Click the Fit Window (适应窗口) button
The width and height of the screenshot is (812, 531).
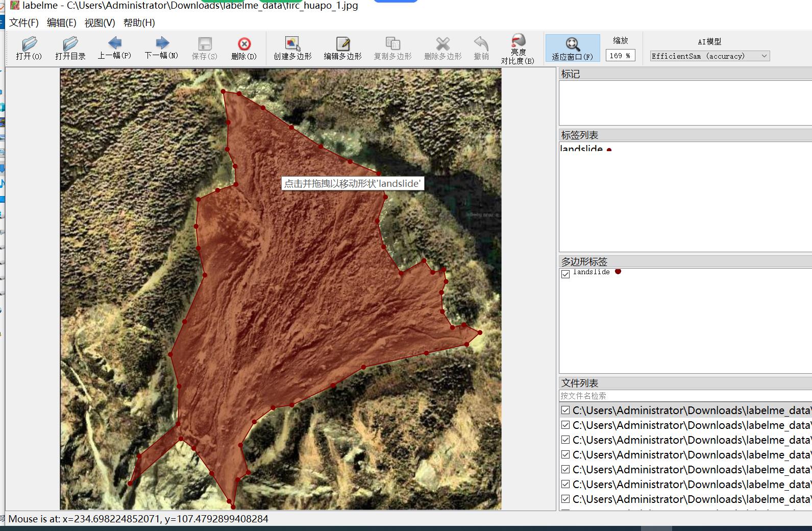tap(572, 49)
